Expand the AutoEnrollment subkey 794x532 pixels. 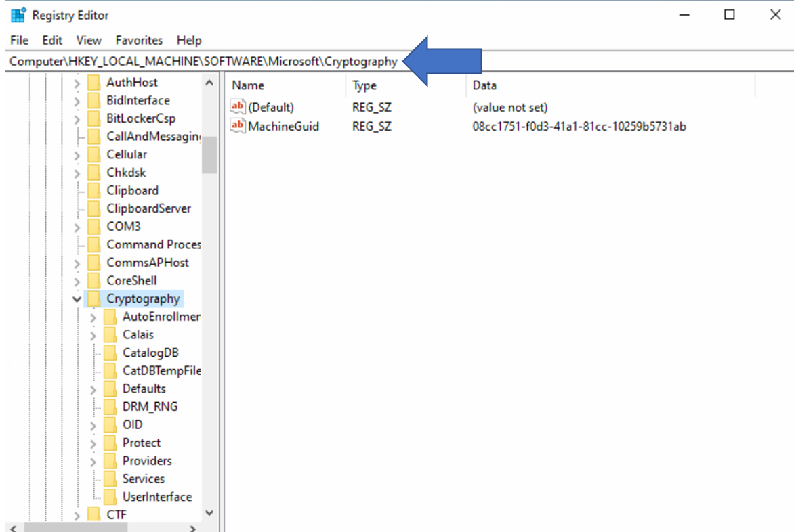coord(93,317)
